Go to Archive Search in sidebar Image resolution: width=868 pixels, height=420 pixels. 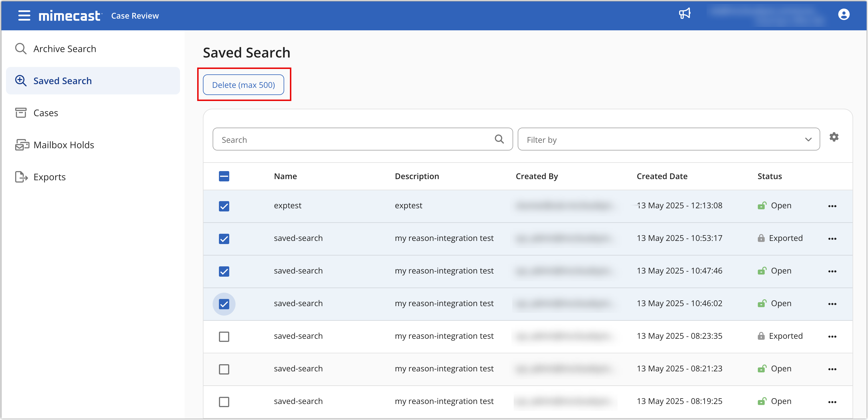tap(64, 49)
